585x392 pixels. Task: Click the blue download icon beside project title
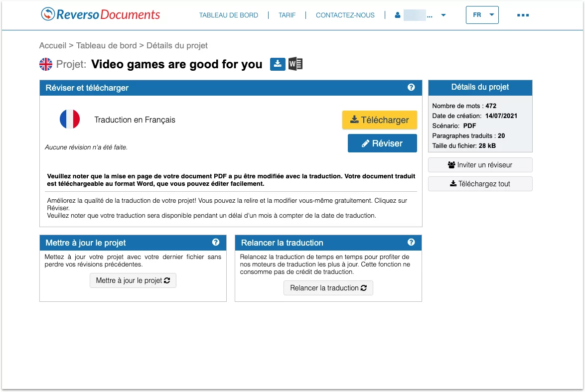[x=278, y=64]
